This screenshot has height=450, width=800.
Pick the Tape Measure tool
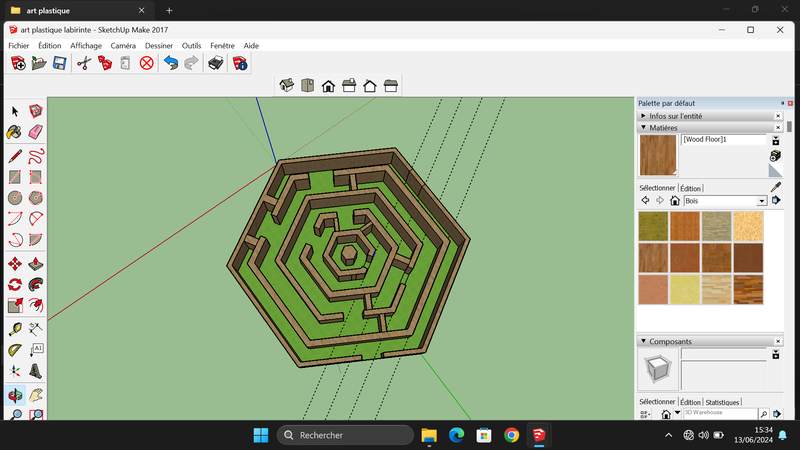pyautogui.click(x=14, y=329)
